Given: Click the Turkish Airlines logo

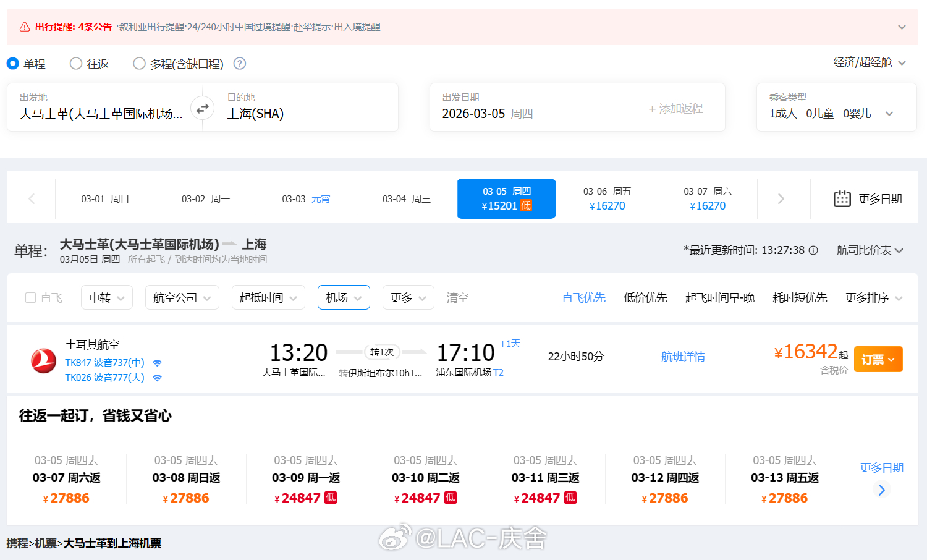Looking at the screenshot, I should click(43, 359).
